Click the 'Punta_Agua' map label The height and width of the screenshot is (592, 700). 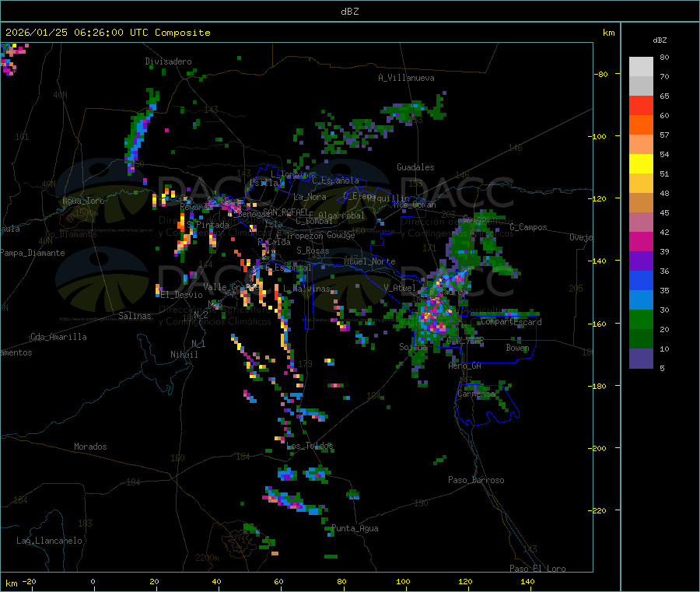click(x=355, y=528)
